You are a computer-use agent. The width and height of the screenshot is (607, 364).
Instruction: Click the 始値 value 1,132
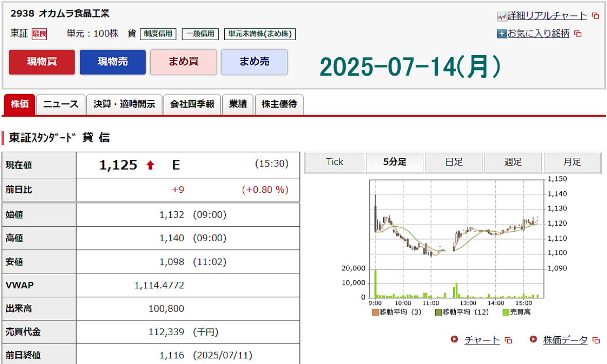171,215
